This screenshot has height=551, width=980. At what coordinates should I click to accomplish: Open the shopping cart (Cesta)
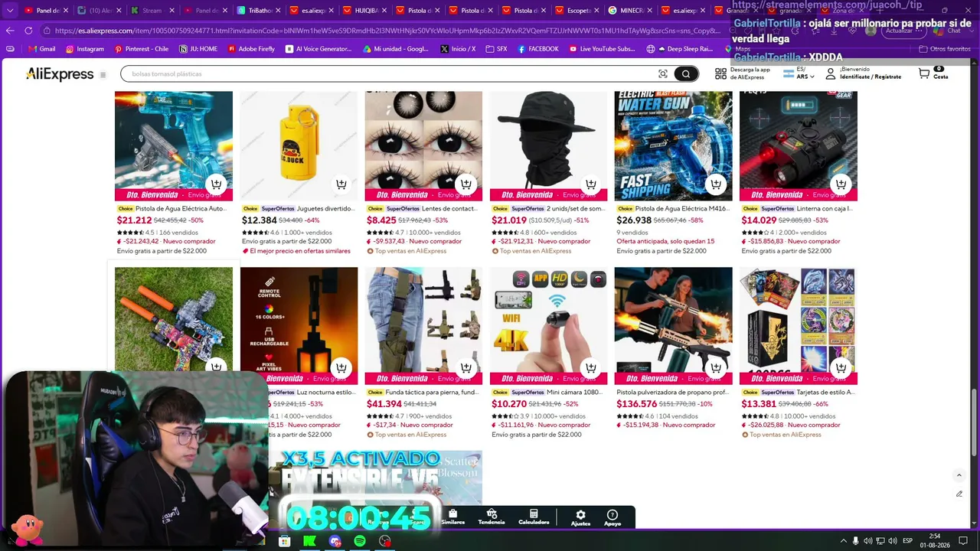tap(933, 73)
